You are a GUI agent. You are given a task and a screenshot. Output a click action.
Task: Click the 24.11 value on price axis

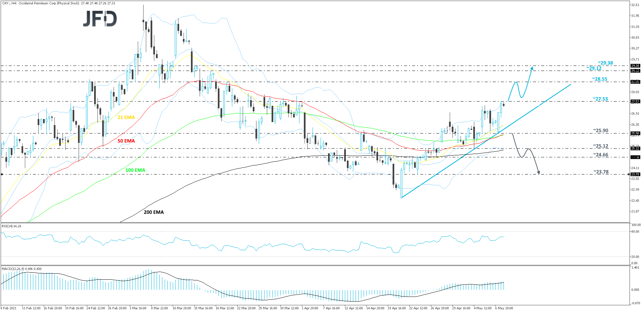[635, 168]
